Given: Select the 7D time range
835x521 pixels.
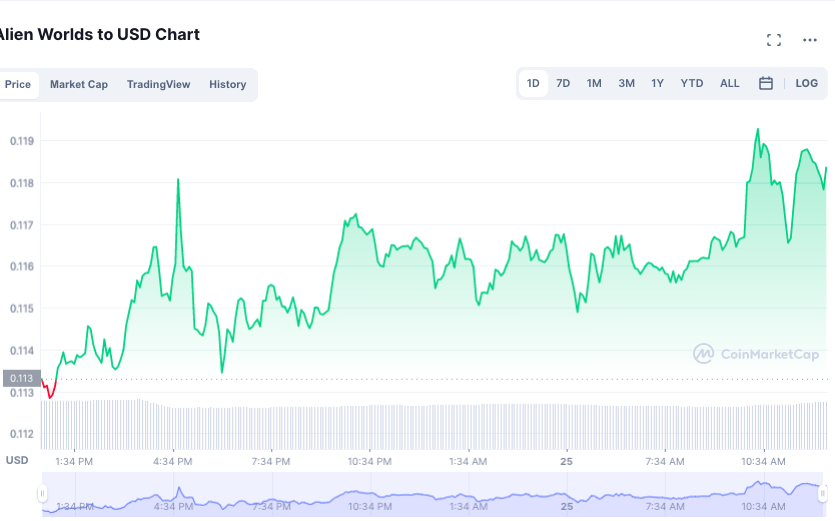Looking at the screenshot, I should (x=563, y=83).
